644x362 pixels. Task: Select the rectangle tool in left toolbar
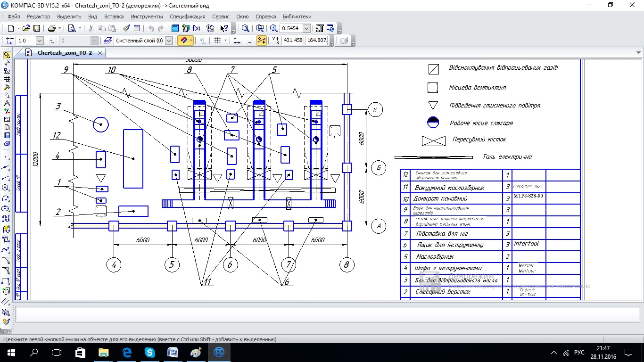(x=6, y=281)
